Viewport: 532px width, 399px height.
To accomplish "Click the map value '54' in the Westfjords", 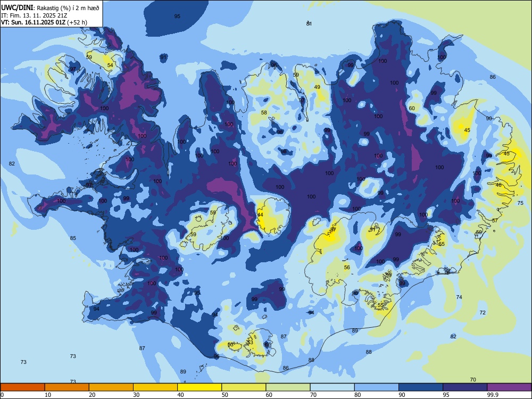I will [110, 65].
